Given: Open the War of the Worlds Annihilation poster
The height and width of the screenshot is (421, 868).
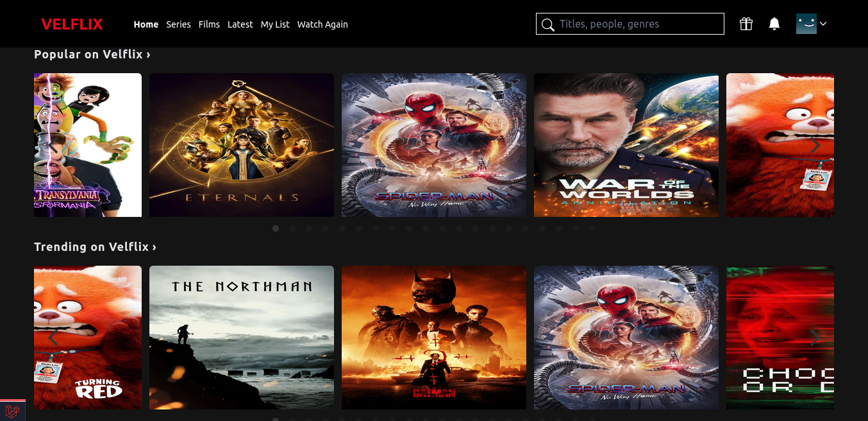Looking at the screenshot, I should pos(626,145).
